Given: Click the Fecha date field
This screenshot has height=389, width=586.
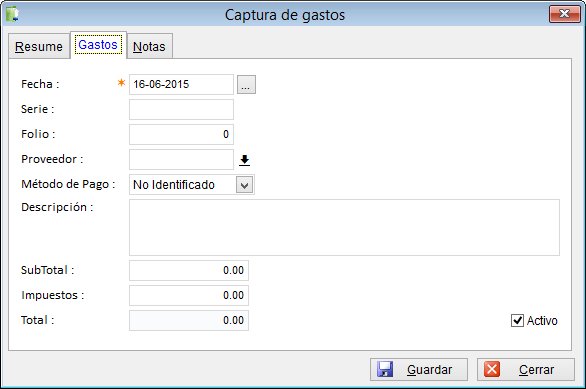Looking at the screenshot, I should point(181,84).
